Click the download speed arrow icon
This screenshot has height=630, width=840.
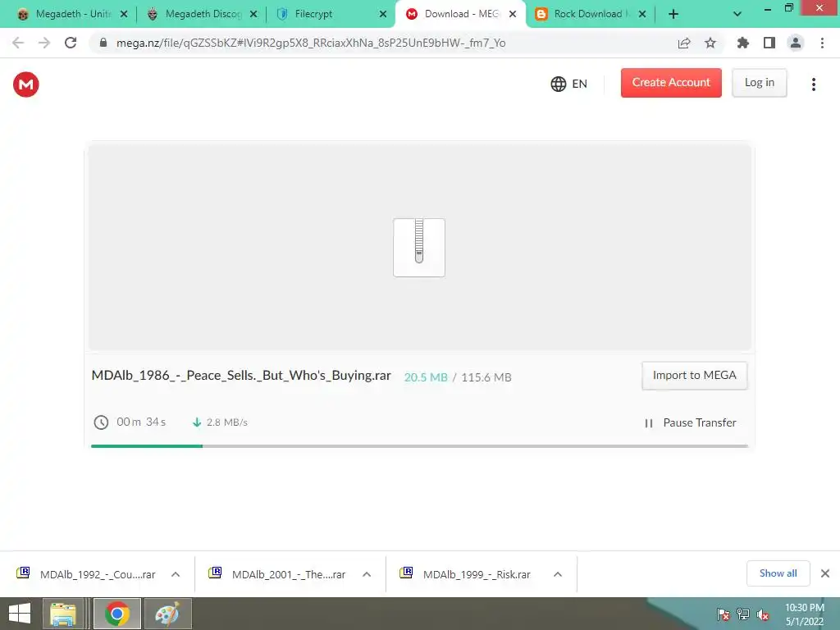[197, 422]
